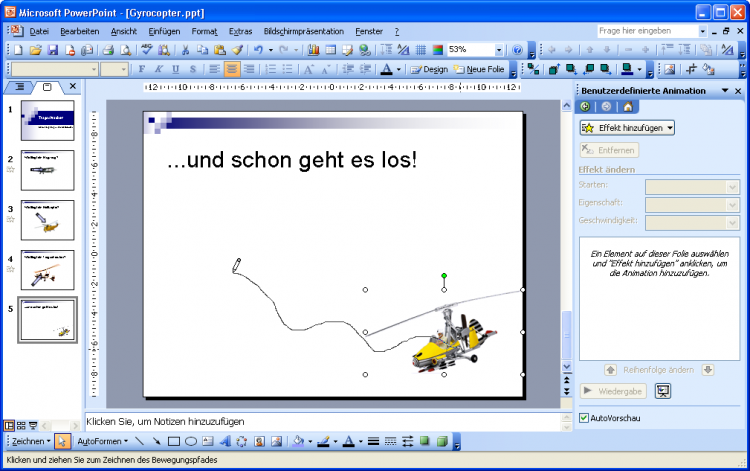Open the Effekt hinzufügen dropdown
Screen dimensions: 750x471
click(x=627, y=128)
